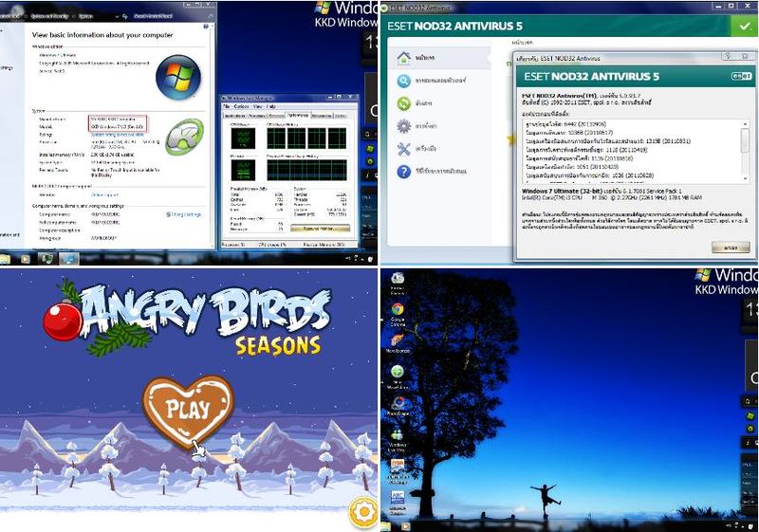Click the Change settings link in System window
This screenshot has height=532, width=759.
click(184, 214)
